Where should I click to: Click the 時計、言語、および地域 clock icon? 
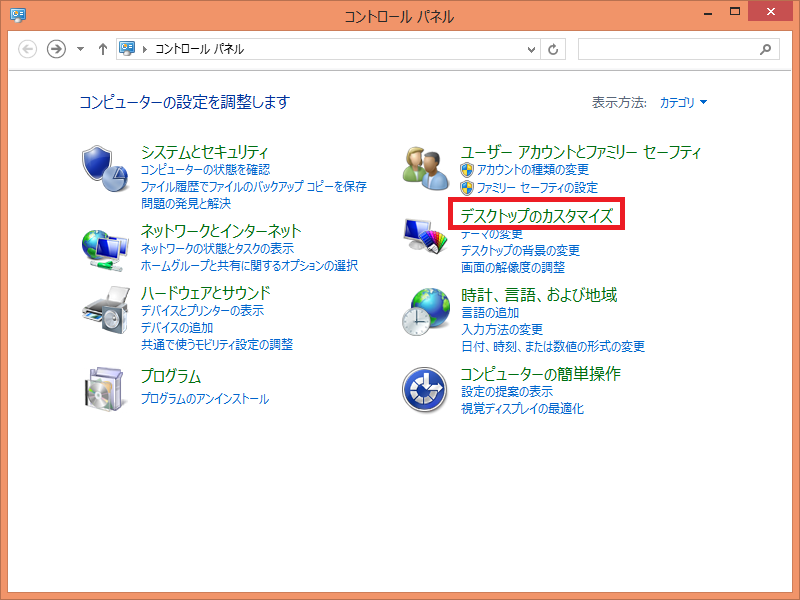pos(425,312)
